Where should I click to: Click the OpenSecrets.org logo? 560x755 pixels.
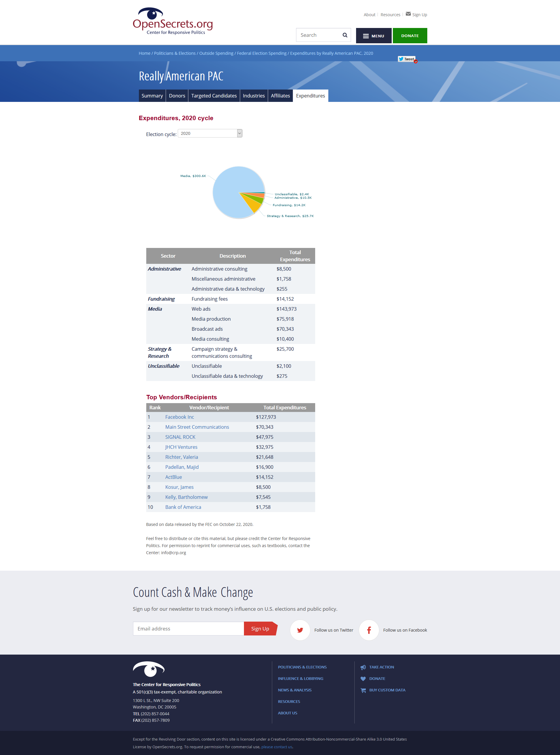[173, 21]
